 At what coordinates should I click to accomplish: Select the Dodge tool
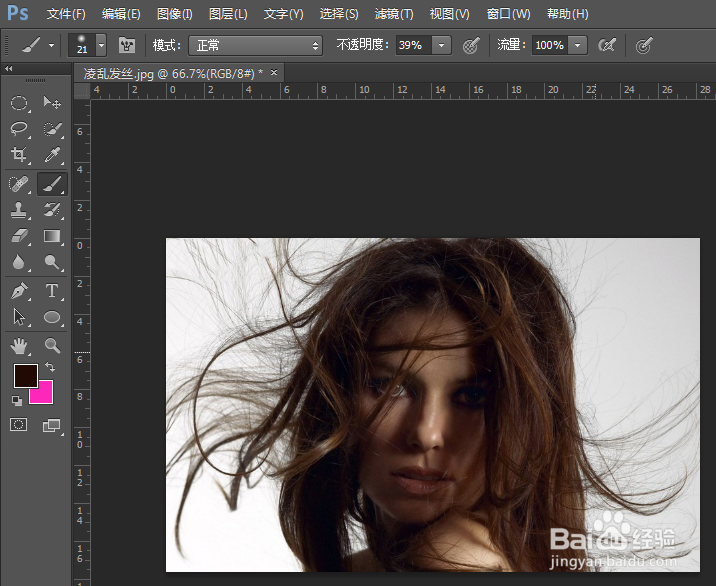[52, 262]
